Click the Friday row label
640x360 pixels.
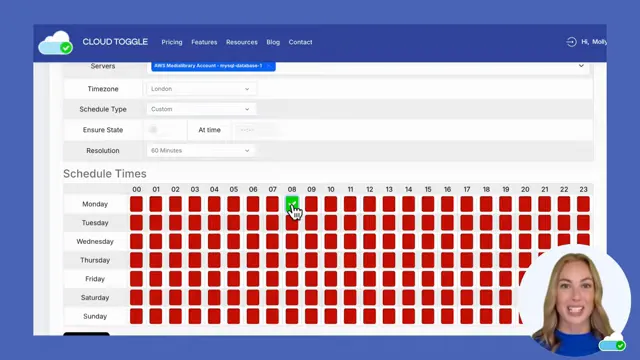point(95,279)
